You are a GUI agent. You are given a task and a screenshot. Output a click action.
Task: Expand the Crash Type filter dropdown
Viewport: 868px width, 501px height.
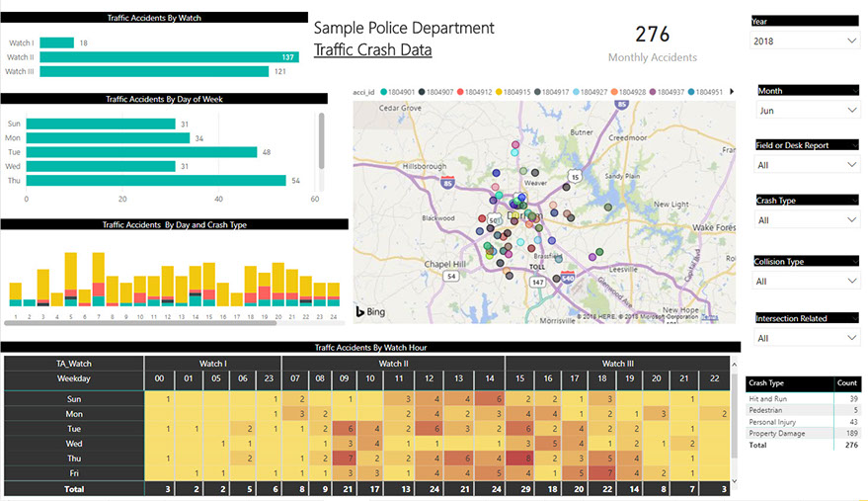[805, 220]
